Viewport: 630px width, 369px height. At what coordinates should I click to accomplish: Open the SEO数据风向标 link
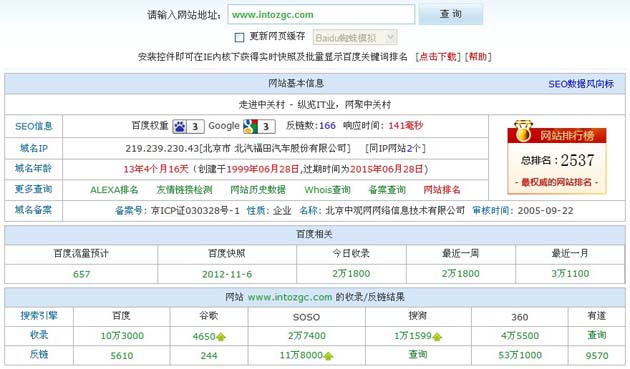tap(581, 84)
